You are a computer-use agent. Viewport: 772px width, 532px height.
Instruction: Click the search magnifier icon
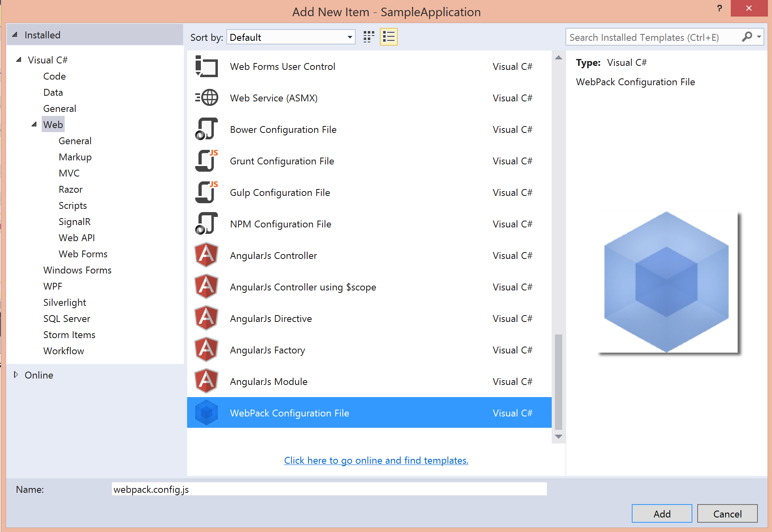(747, 37)
